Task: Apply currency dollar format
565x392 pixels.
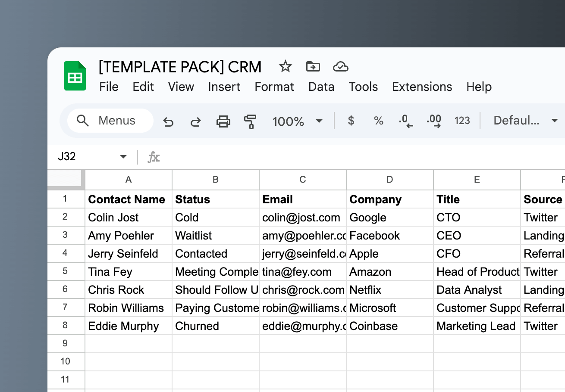Action: click(x=351, y=121)
